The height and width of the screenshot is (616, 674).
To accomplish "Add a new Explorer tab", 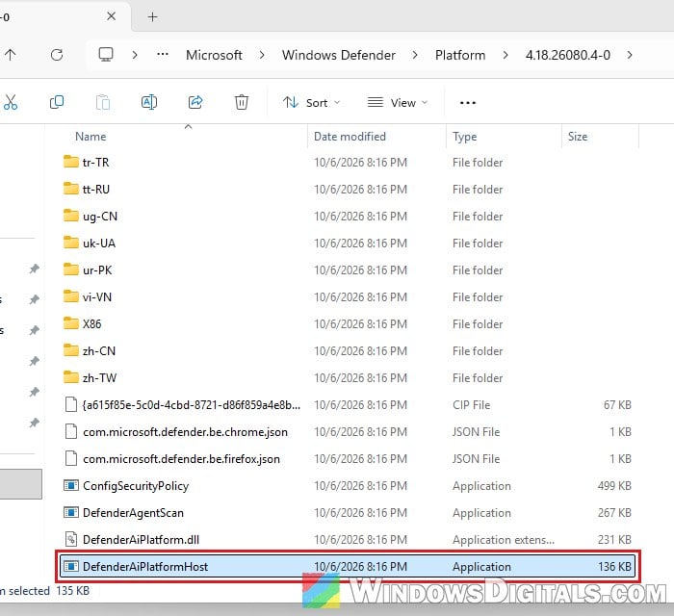I will 152,16.
